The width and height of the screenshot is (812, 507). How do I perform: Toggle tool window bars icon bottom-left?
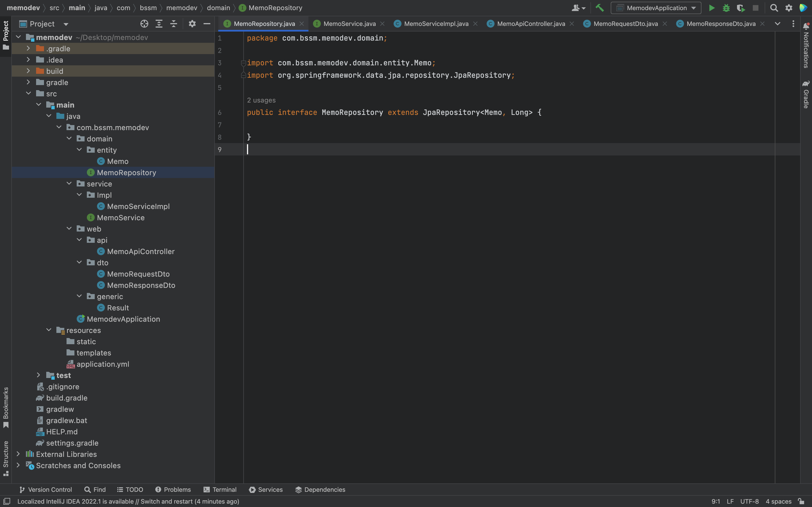tap(7, 501)
